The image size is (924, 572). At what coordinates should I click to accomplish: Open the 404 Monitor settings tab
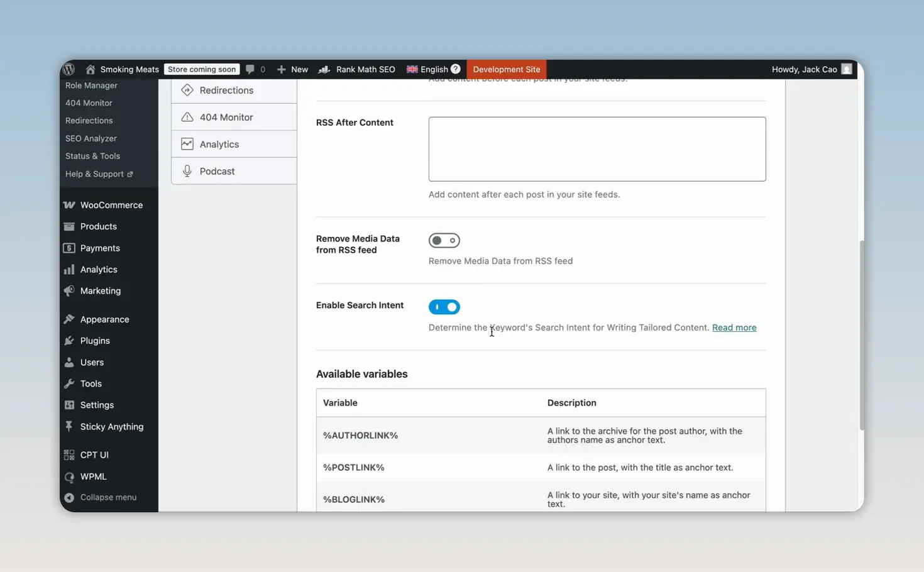[x=234, y=117]
